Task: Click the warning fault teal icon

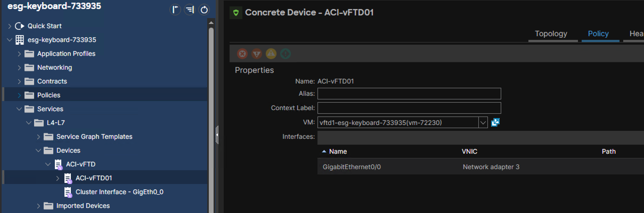Action: 285,54
